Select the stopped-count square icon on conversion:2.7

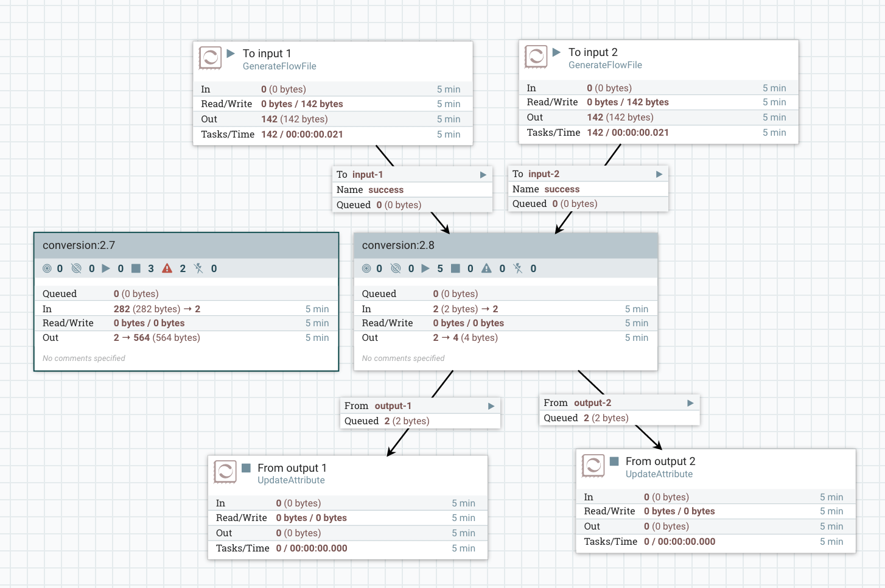(x=135, y=268)
